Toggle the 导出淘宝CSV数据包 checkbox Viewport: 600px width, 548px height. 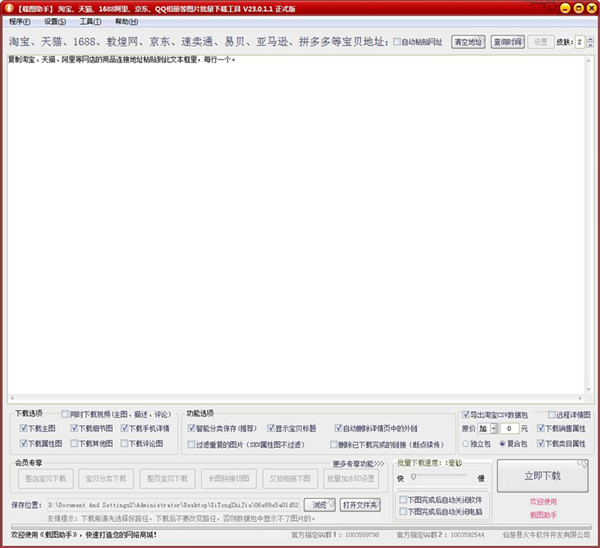tap(466, 414)
